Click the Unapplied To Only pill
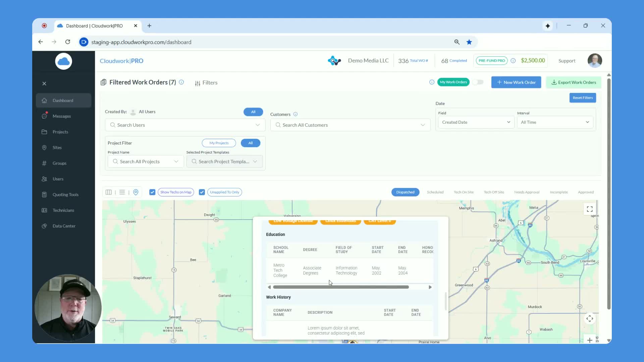 tap(225, 192)
